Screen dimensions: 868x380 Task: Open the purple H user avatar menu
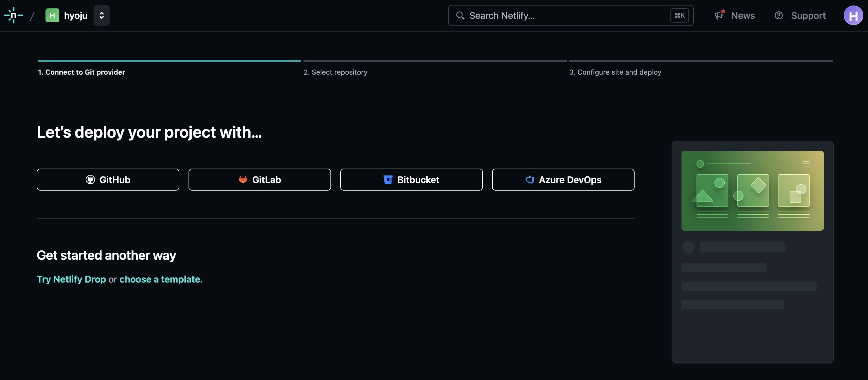coord(853,16)
